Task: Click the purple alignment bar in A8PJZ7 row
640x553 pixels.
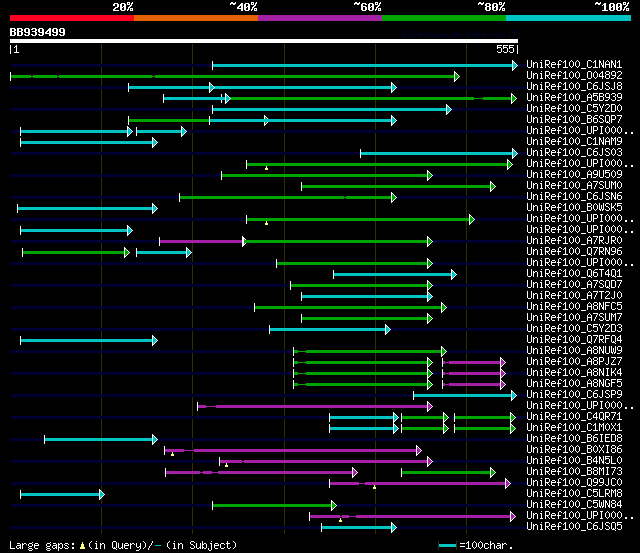Action: tap(474, 363)
